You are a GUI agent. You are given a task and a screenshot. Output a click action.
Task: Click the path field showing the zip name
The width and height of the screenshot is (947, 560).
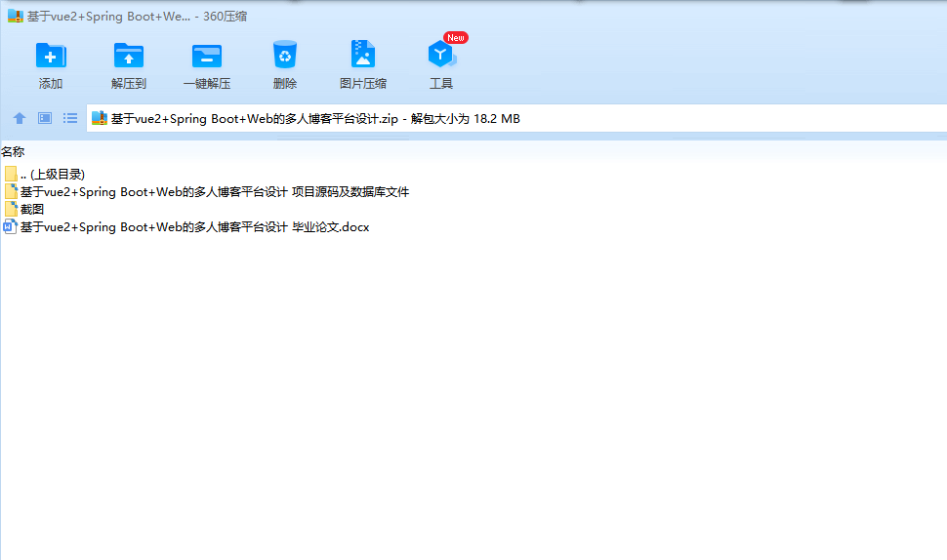[516, 118]
